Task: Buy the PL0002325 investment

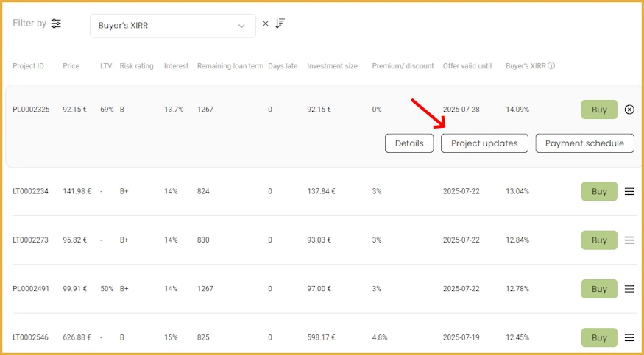Action: coord(599,110)
